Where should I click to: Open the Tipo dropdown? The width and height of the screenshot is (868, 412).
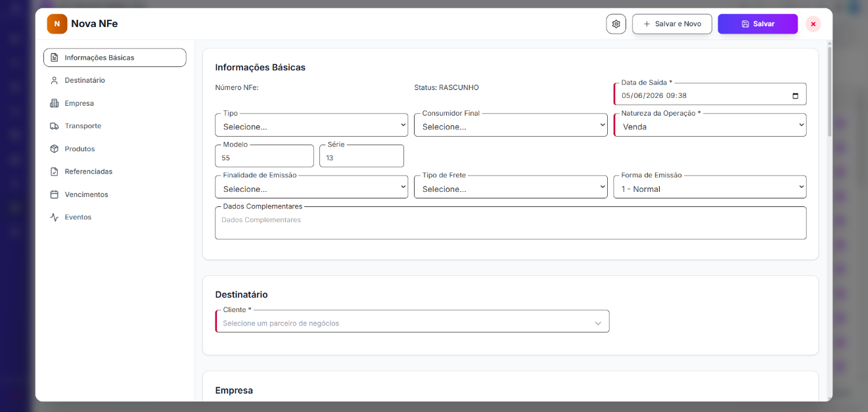pyautogui.click(x=311, y=125)
